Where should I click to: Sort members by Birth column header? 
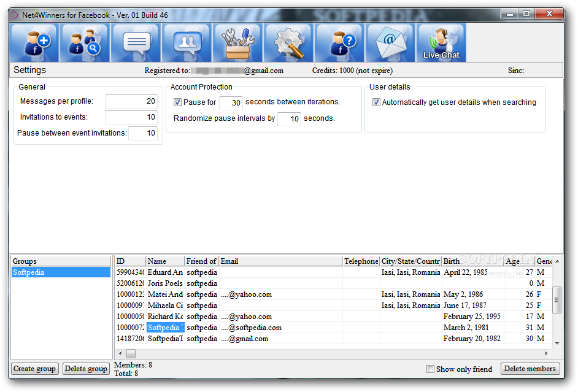click(x=472, y=261)
